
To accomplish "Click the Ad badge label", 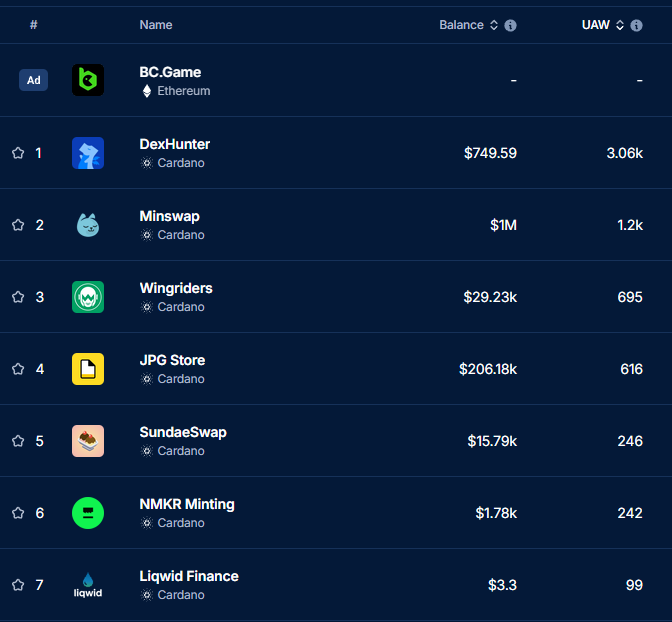I will [x=33, y=80].
